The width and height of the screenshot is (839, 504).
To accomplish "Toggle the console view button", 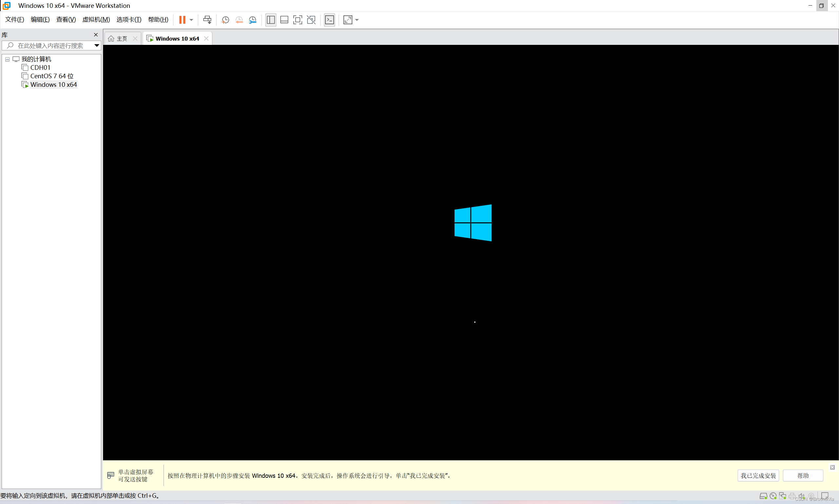I will (x=329, y=20).
